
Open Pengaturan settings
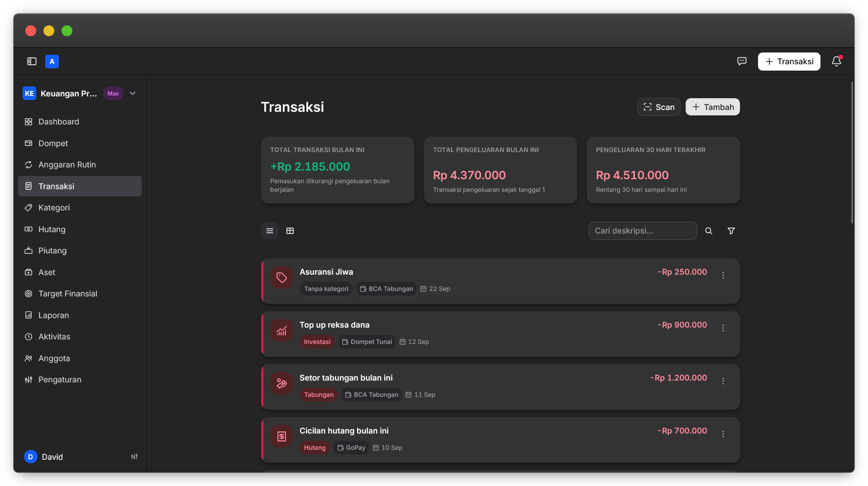(80, 380)
